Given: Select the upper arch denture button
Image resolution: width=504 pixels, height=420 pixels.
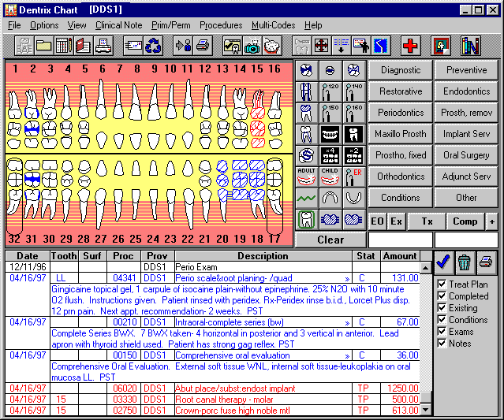Looking at the screenshot, I should 330,198.
